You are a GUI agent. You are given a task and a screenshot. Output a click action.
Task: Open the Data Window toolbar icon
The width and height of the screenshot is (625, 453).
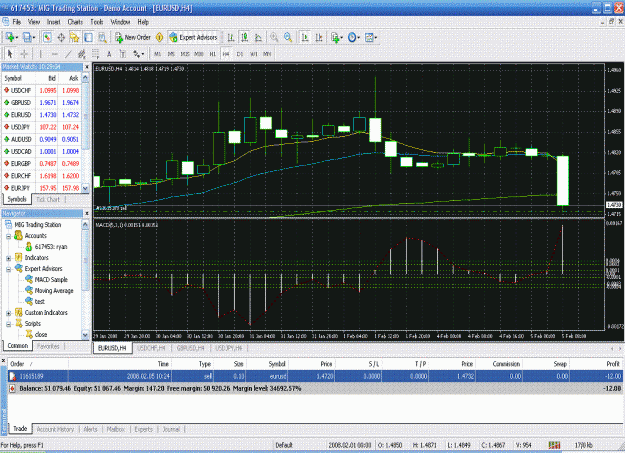pyautogui.click(x=61, y=37)
